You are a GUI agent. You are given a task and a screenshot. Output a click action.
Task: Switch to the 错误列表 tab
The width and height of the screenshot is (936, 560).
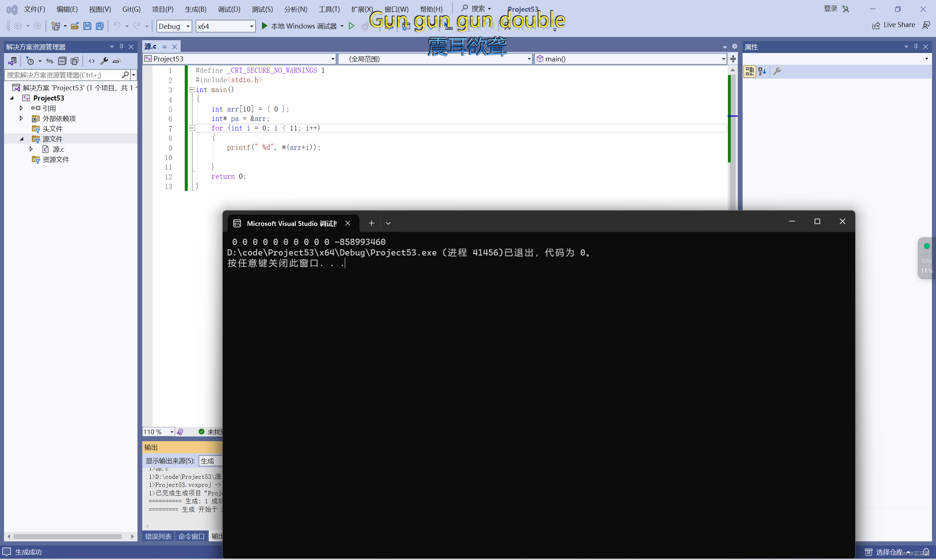pyautogui.click(x=158, y=536)
